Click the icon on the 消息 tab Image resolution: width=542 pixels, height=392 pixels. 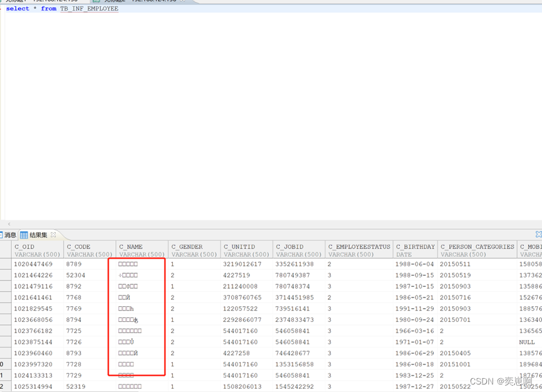[2, 234]
